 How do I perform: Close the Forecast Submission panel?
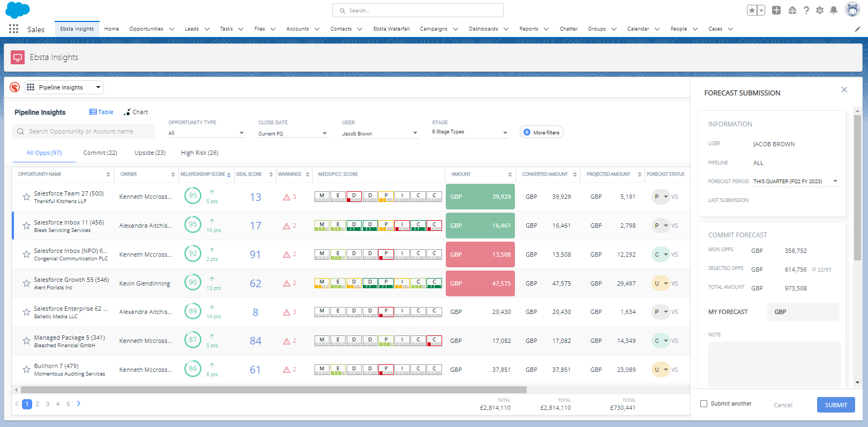point(844,89)
